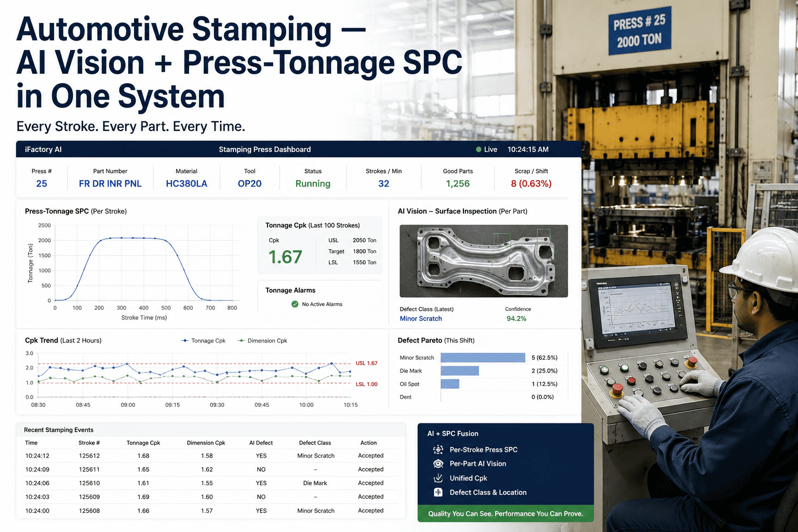
Task: Click the 1.67 tonnage Cpk value
Action: click(x=285, y=257)
